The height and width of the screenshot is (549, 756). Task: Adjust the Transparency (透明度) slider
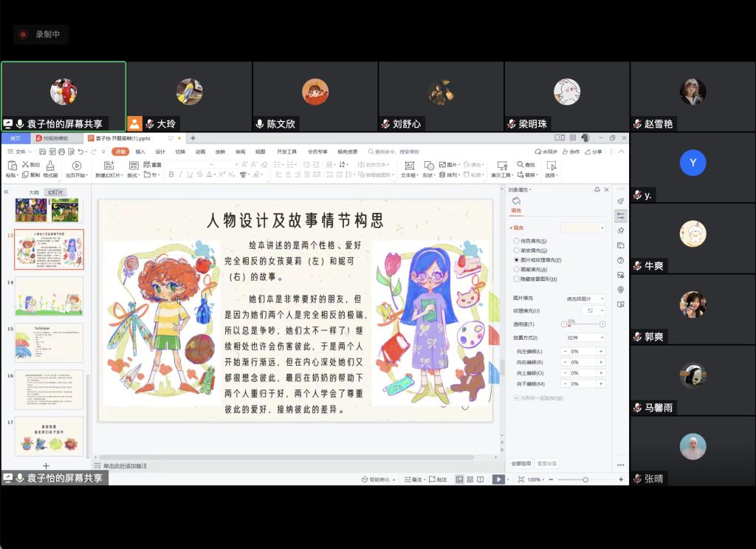pyautogui.click(x=583, y=324)
